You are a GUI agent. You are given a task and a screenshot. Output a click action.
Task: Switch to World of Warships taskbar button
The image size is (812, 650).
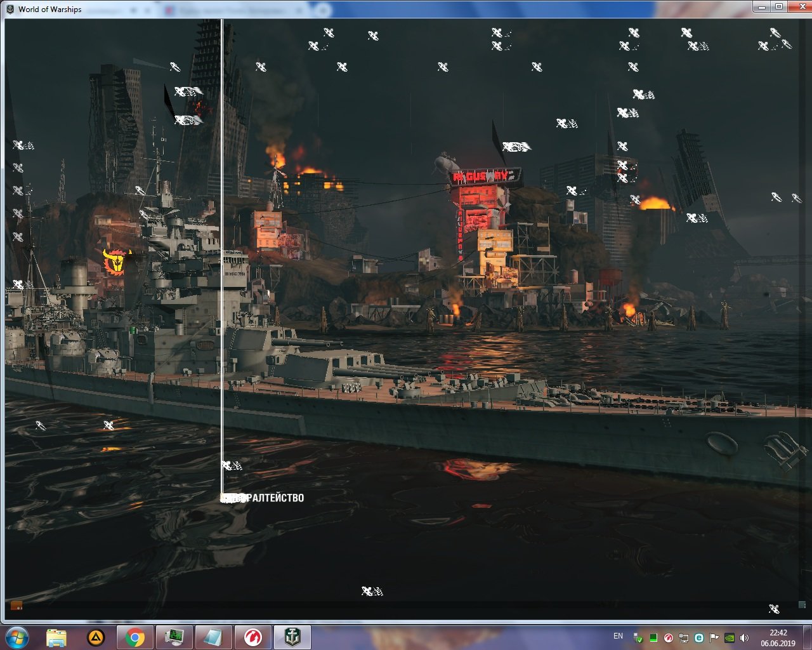(292, 637)
